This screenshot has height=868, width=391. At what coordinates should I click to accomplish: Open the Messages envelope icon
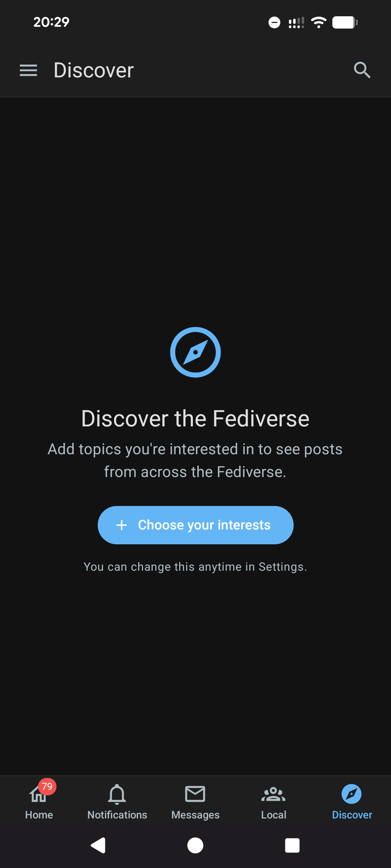[x=195, y=794]
